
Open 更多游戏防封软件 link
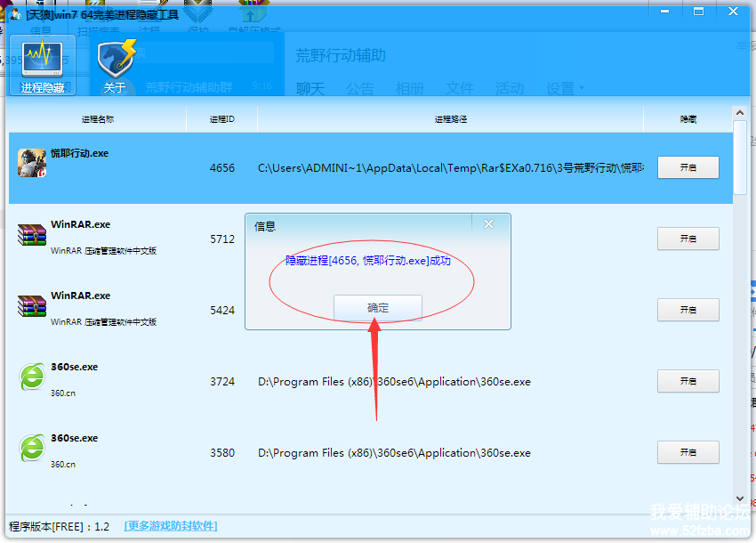coord(171,525)
